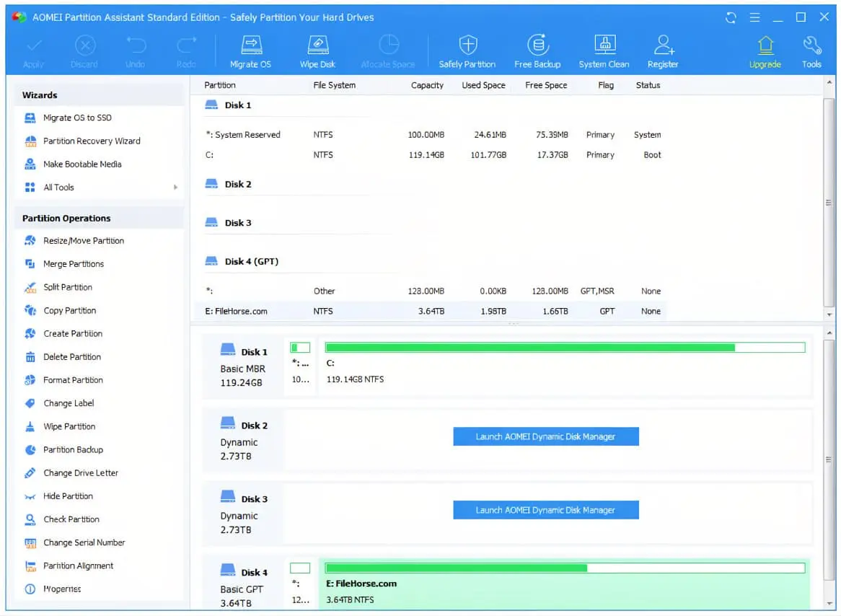Click scroll down arrow of partition list

829,315
